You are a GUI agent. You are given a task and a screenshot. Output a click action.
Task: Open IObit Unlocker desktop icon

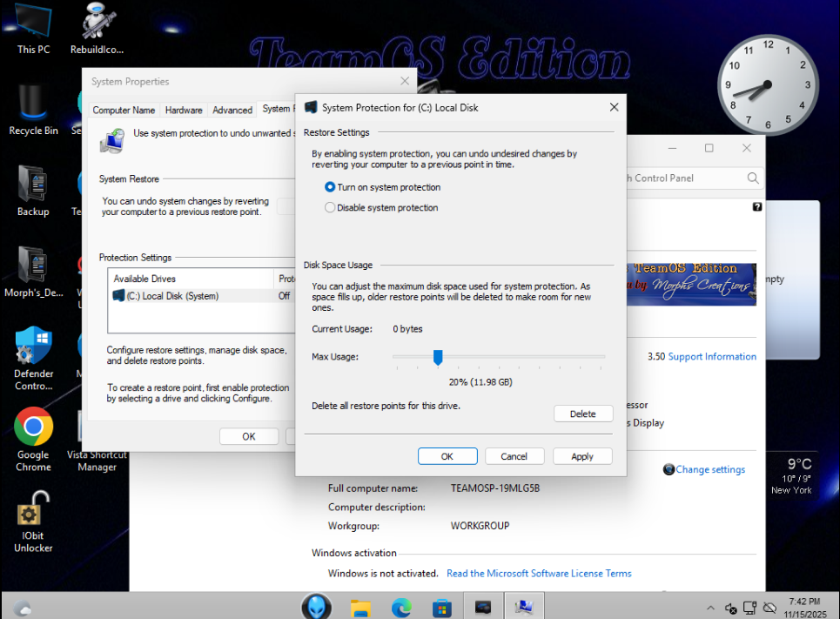pyautogui.click(x=33, y=521)
